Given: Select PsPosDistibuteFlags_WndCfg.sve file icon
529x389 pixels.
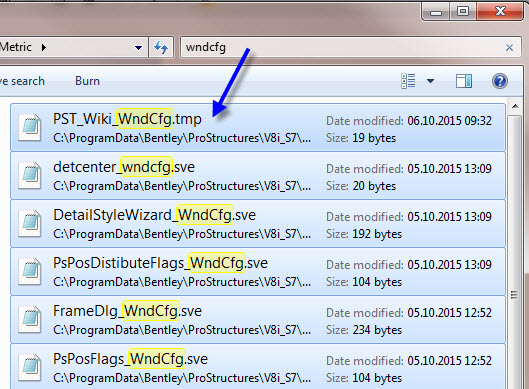Looking at the screenshot, I should 30,272.
